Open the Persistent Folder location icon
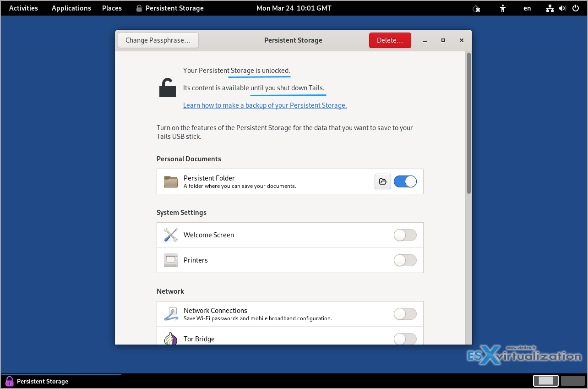 pyautogui.click(x=383, y=181)
